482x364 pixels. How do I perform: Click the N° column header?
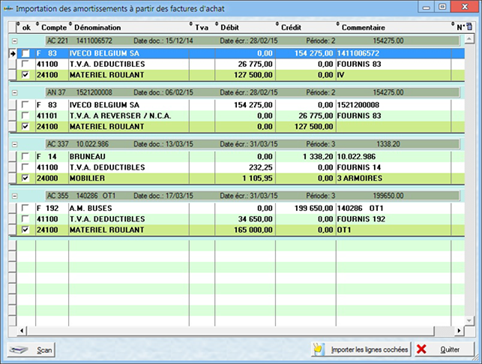459,27
